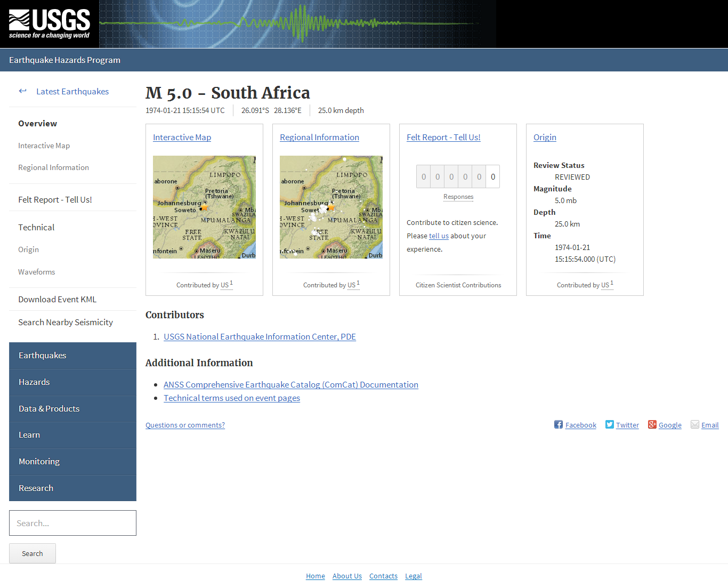Click the back arrow next to Latest Earthquakes
The width and height of the screenshot is (728, 588).
tap(22, 91)
